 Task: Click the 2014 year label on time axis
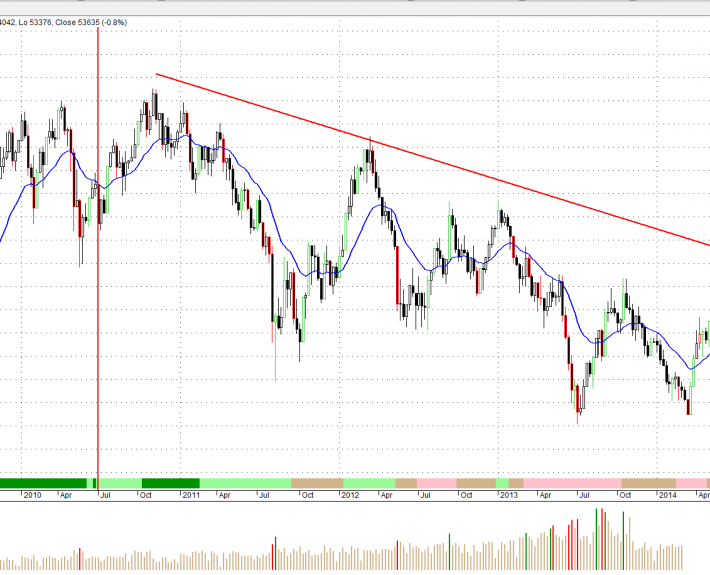coord(668,495)
